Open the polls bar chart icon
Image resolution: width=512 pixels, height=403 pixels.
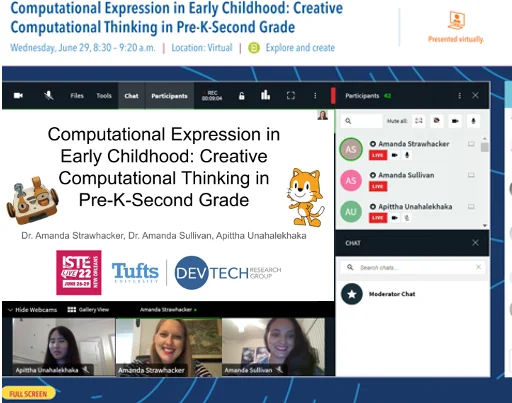tap(265, 95)
